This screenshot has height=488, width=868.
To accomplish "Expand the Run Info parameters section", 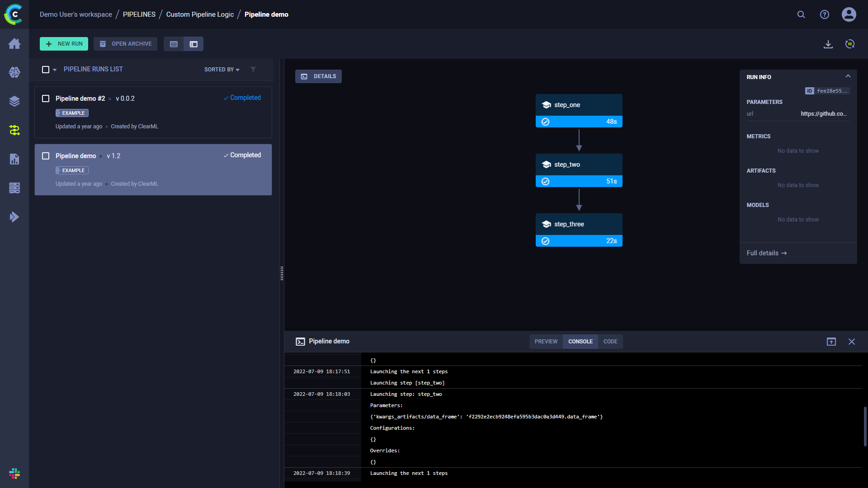I will click(x=764, y=102).
